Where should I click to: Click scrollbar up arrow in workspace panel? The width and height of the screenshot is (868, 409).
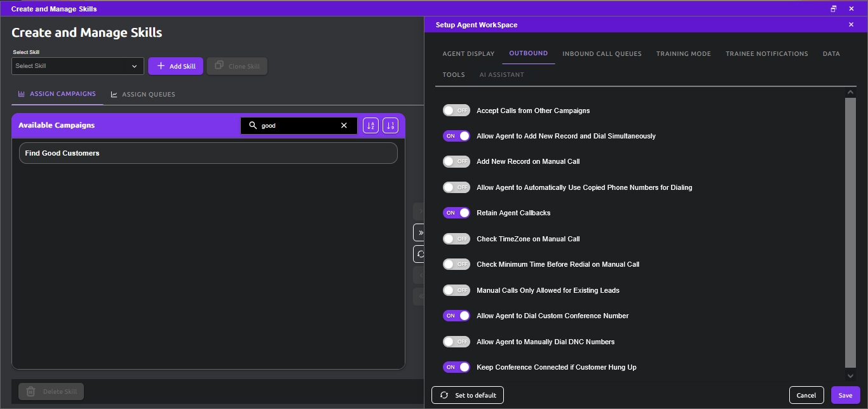851,93
